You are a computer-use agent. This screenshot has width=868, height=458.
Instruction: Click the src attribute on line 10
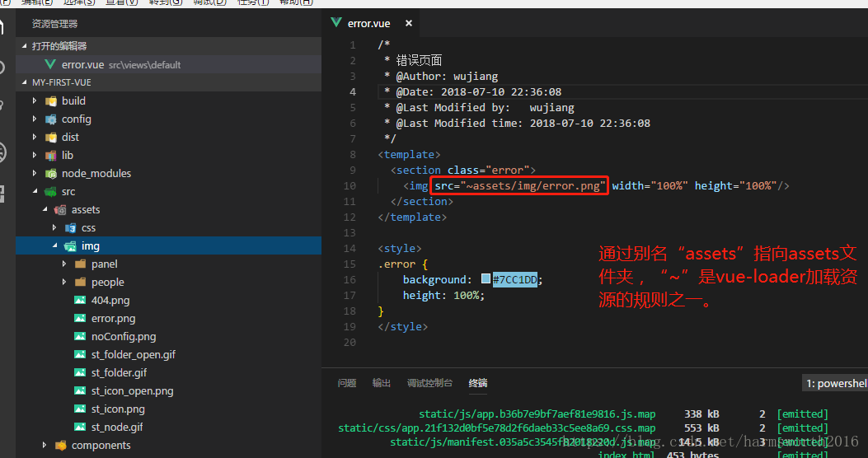click(519, 186)
